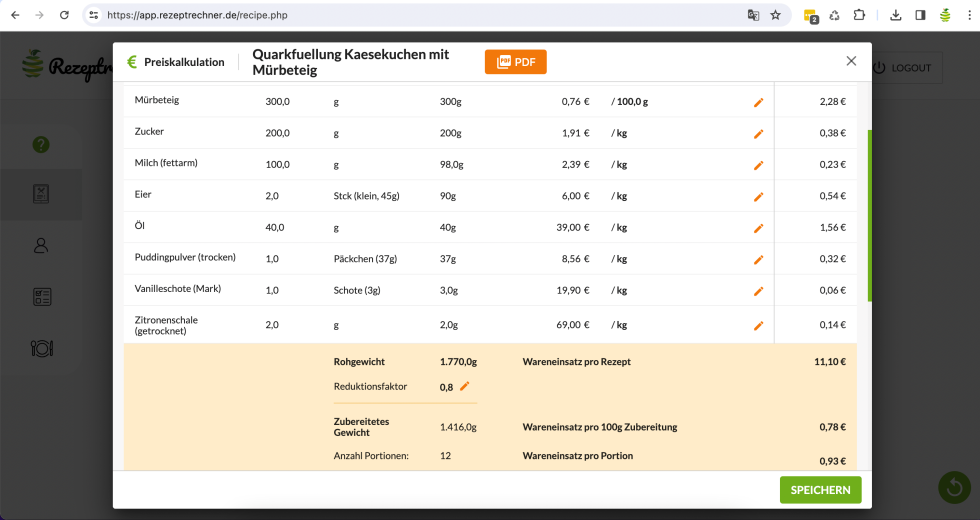Screen dimensions: 980x520
Task: Edit price for Milch (fettarm)
Action: pyautogui.click(x=758, y=165)
